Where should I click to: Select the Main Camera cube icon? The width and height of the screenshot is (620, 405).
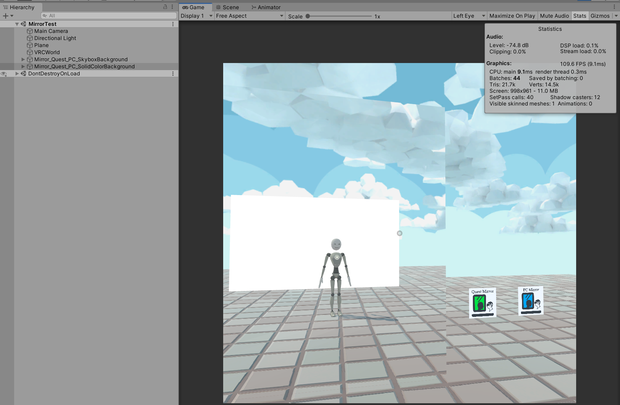point(30,31)
